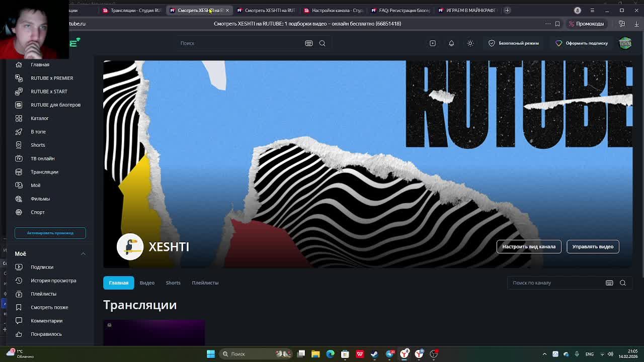Viewport: 644px width, 362px height.
Task: Open volume control in system tray
Action: tap(610, 354)
